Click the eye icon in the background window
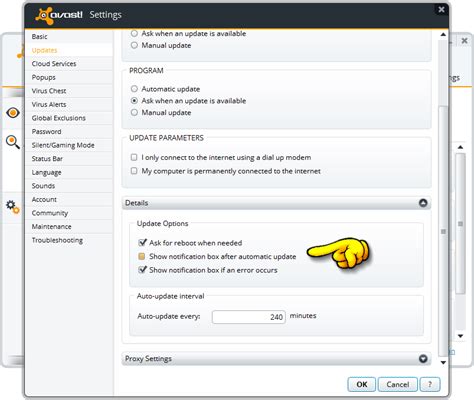The width and height of the screenshot is (474, 400). 13,113
